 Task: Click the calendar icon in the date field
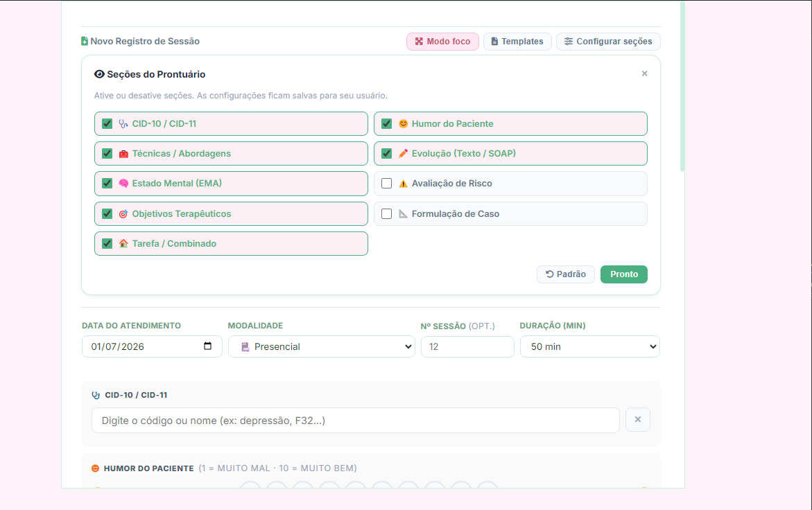207,346
